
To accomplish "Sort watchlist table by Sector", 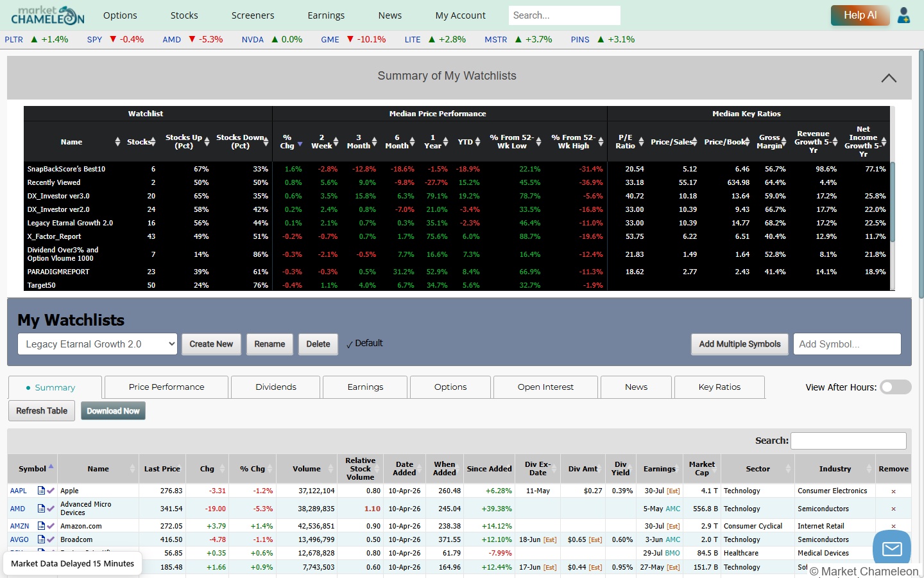I will pyautogui.click(x=758, y=469).
